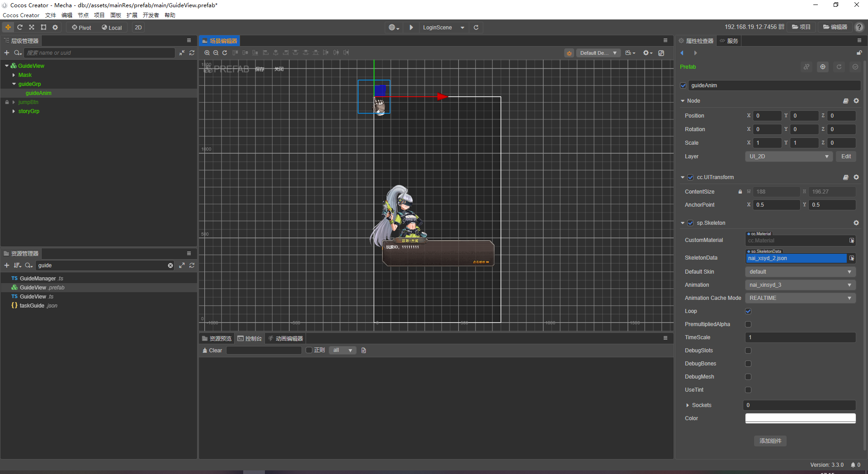Open the Color swatch picker
Viewport: 868px width, 474px height.
pos(800,418)
